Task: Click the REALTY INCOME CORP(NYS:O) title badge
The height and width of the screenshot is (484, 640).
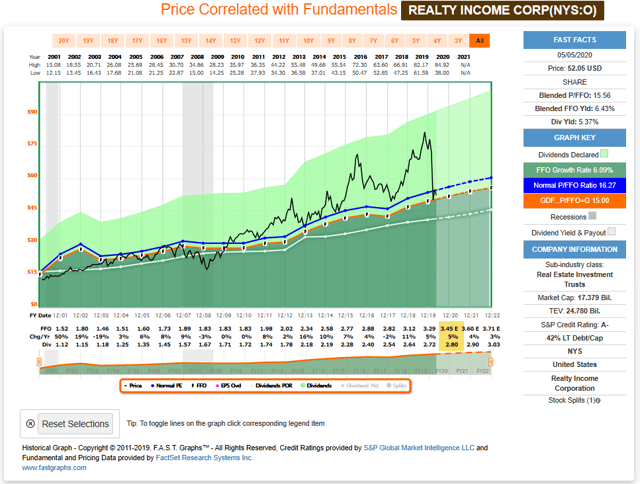Action: [502, 10]
